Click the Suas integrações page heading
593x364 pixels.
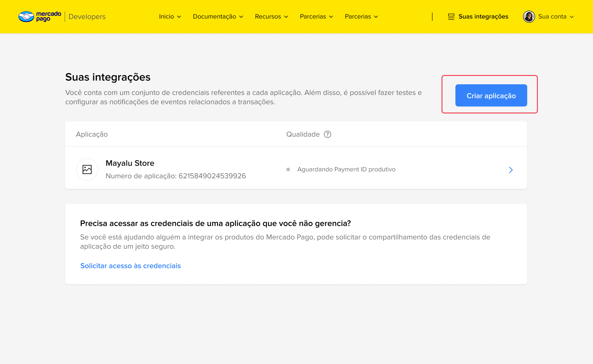[108, 77]
